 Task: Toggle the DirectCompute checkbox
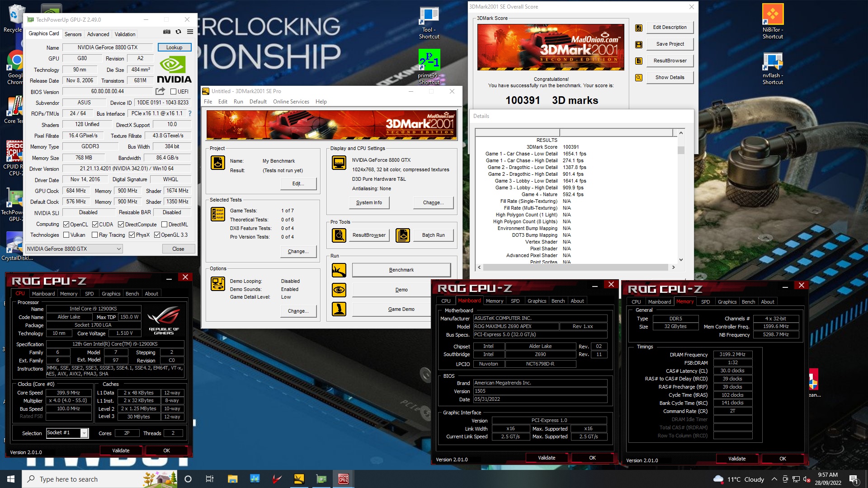(x=121, y=225)
